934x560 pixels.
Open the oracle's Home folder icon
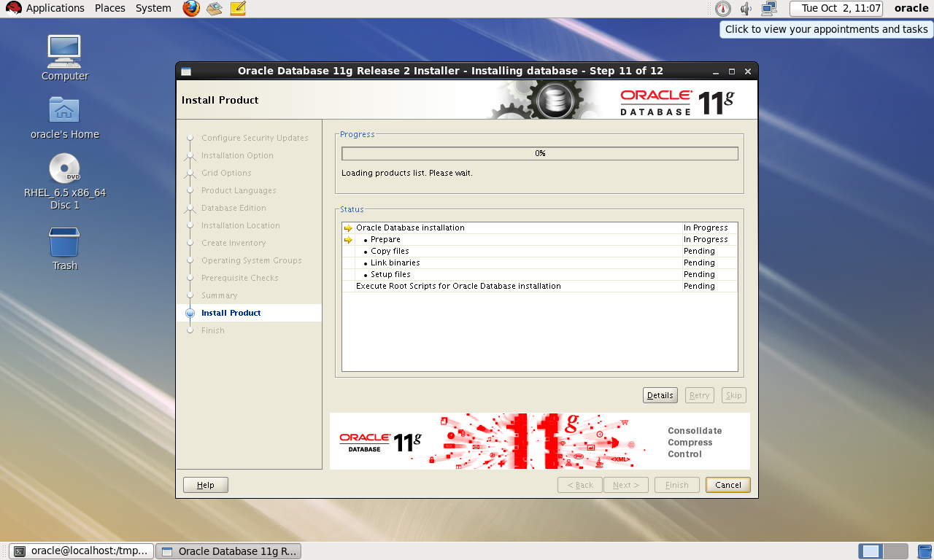click(64, 117)
